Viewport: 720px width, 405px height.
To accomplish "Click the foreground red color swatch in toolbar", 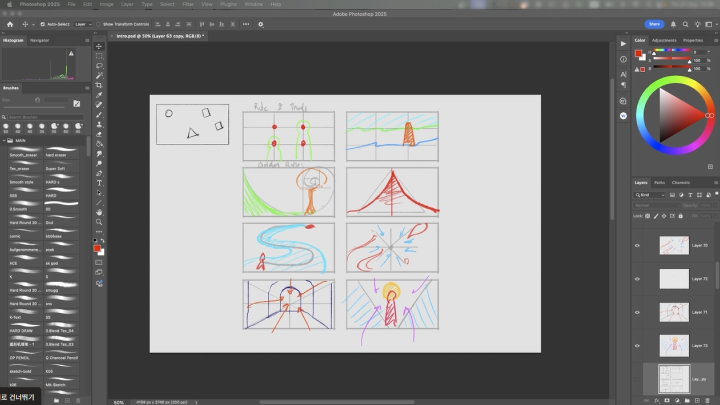I will pyautogui.click(x=97, y=246).
